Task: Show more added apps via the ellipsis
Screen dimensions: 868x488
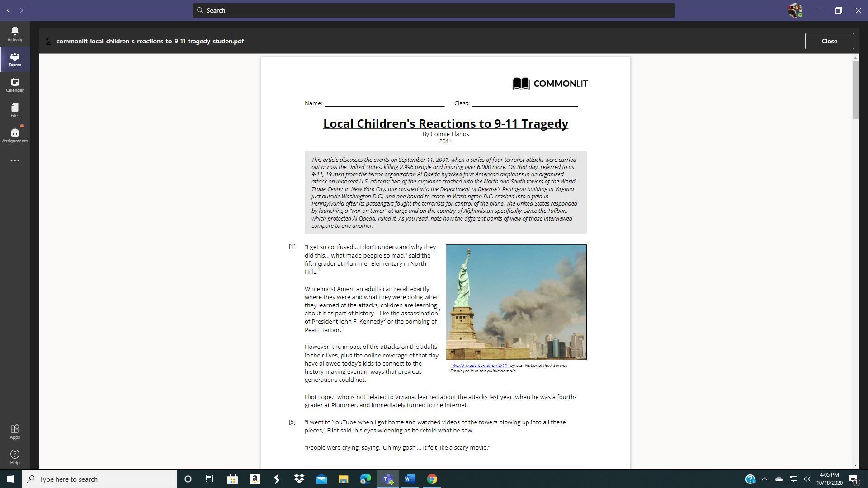Action: point(14,160)
